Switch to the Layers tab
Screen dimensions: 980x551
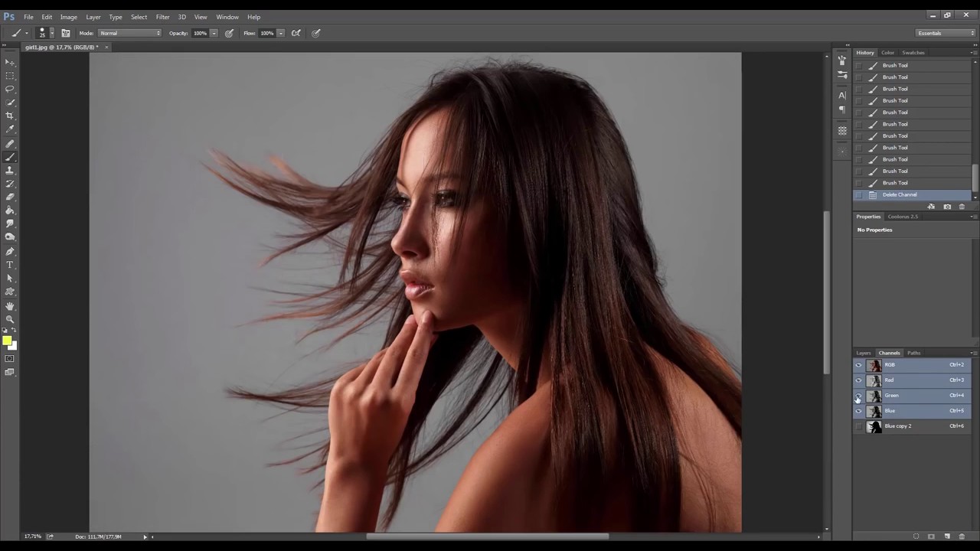click(864, 353)
